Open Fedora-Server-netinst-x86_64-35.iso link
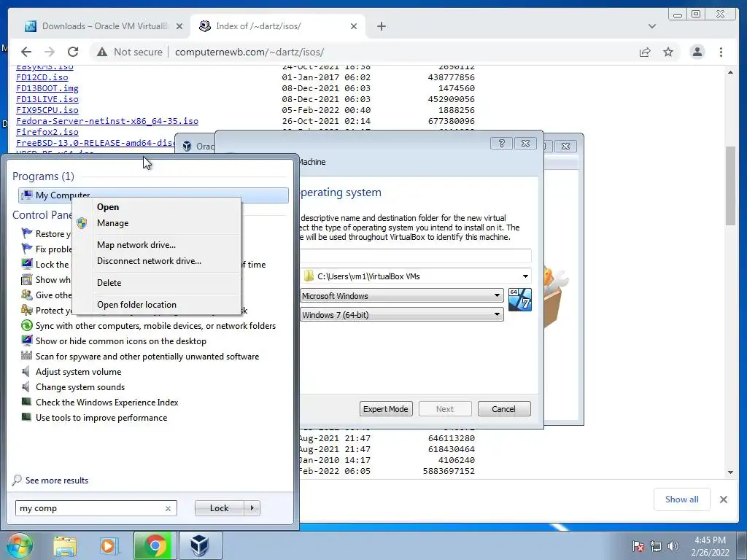 click(107, 121)
